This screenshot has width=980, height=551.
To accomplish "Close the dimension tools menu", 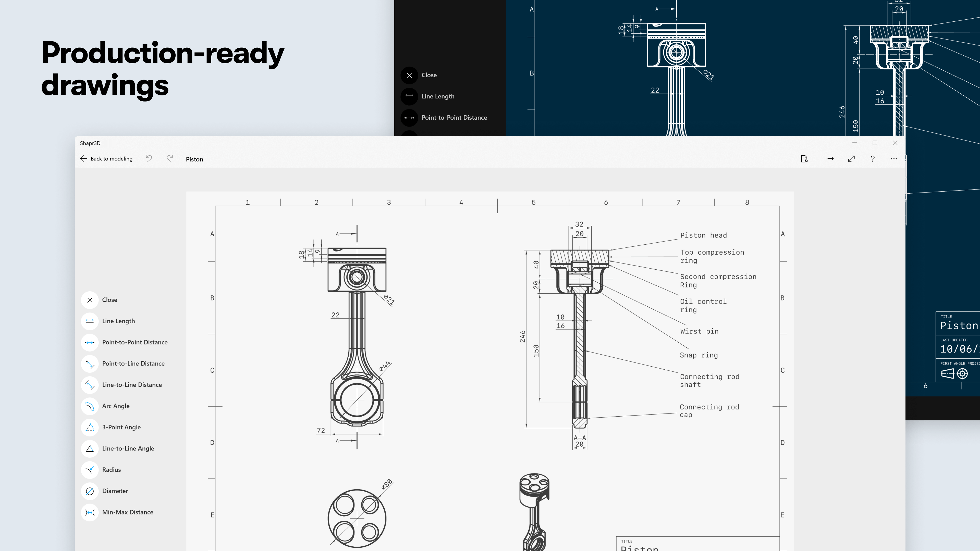I will pos(90,300).
